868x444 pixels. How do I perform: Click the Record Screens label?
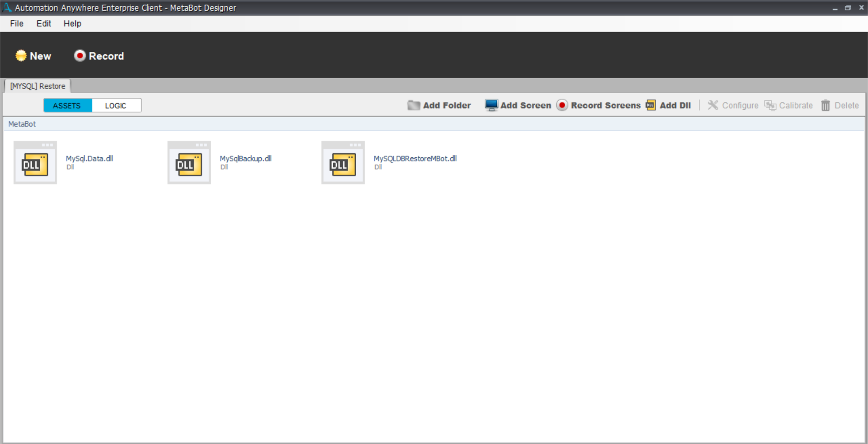click(x=606, y=105)
